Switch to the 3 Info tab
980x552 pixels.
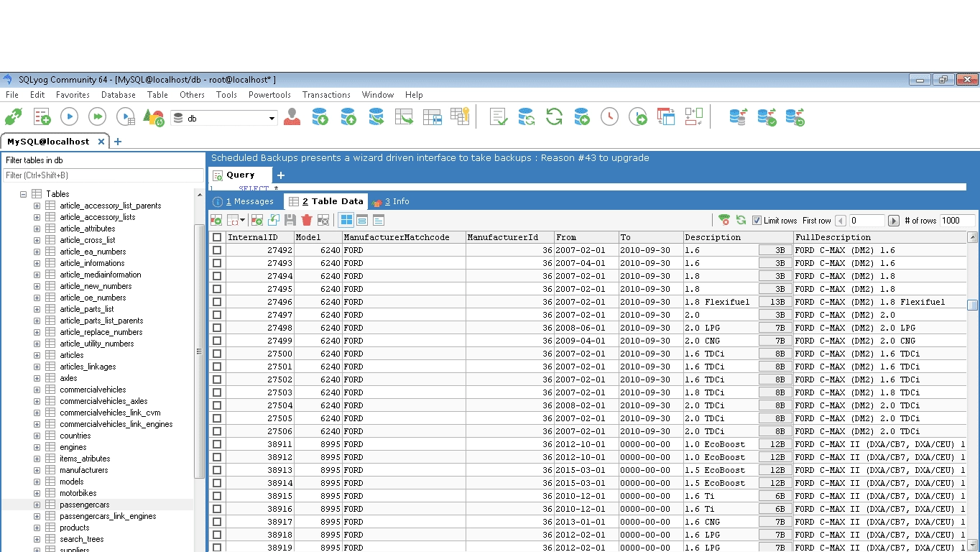tap(391, 202)
